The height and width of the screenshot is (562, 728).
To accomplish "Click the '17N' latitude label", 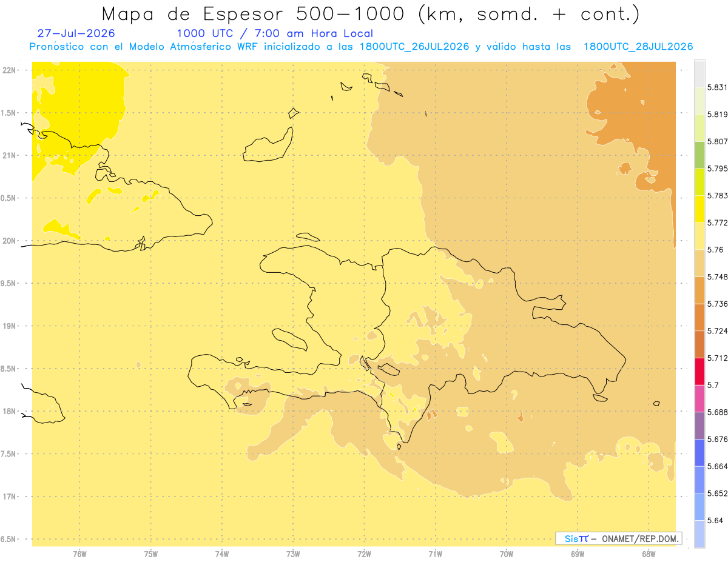I will coord(8,497).
